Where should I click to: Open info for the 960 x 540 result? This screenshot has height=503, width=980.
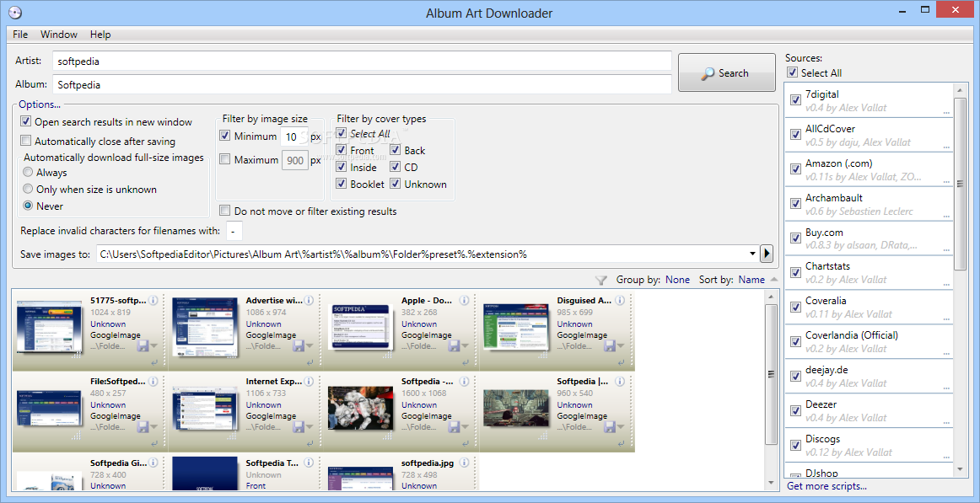click(x=620, y=381)
